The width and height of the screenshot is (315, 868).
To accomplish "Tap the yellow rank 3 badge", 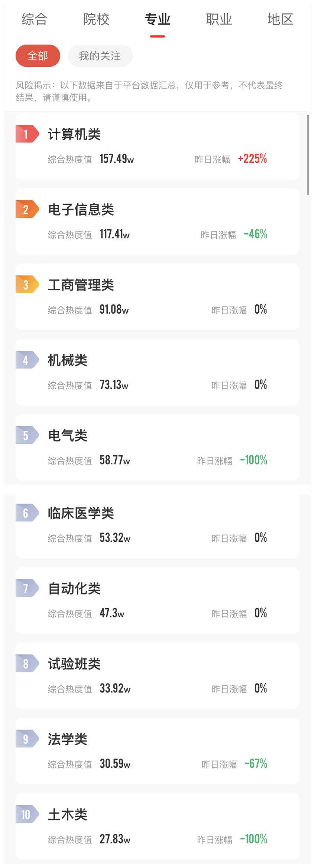I will (27, 285).
